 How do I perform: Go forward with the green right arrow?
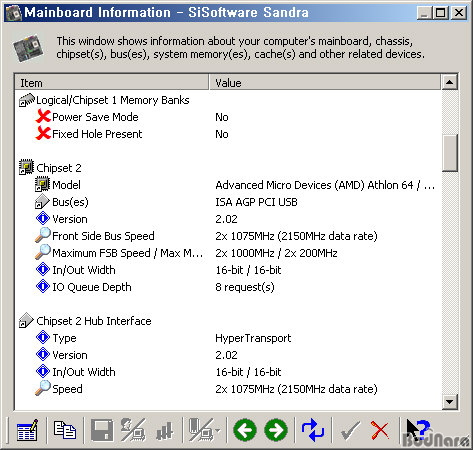pyautogui.click(x=276, y=430)
